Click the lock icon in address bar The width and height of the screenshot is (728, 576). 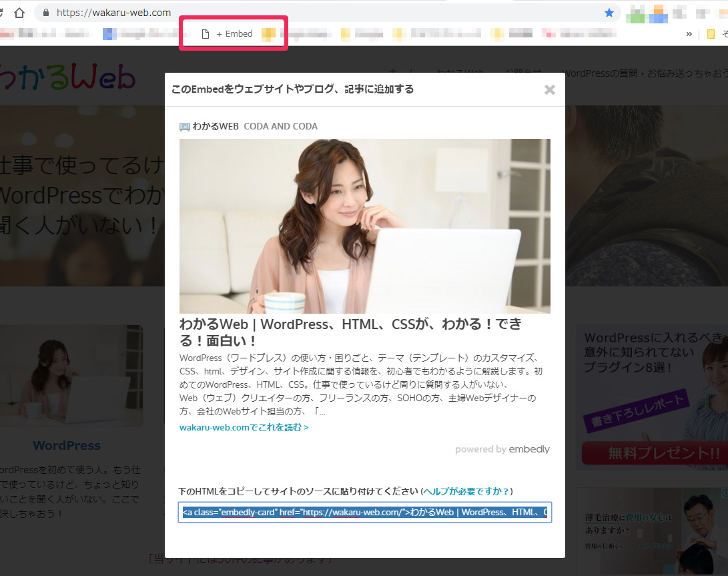pos(45,13)
